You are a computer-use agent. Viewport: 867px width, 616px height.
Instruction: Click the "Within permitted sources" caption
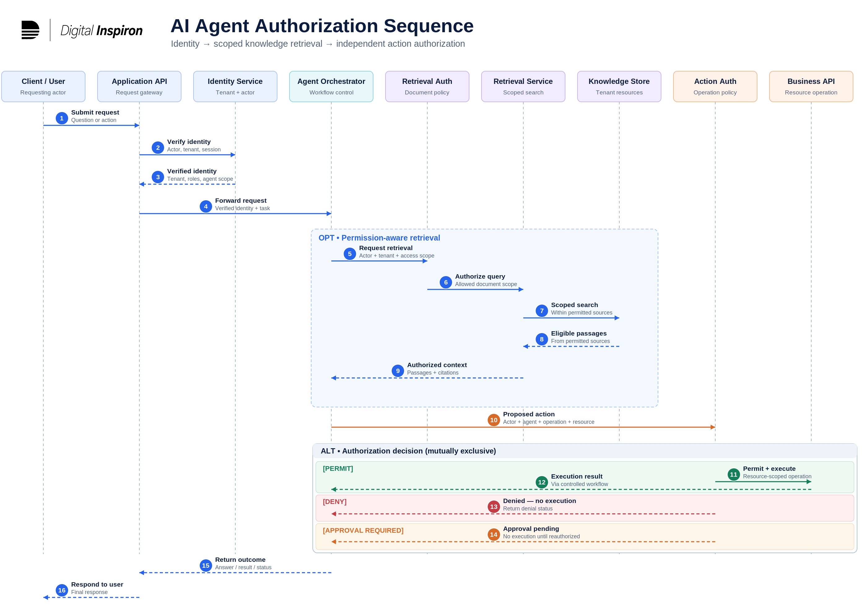coord(582,313)
